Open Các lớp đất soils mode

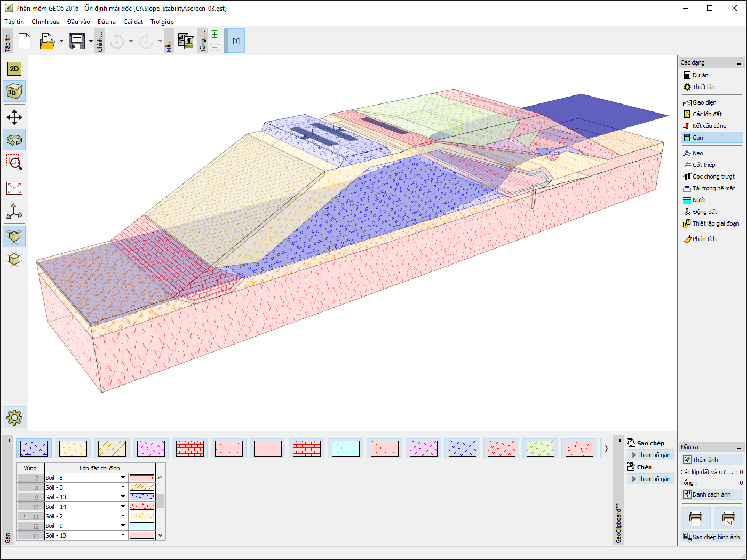pyautogui.click(x=712, y=114)
